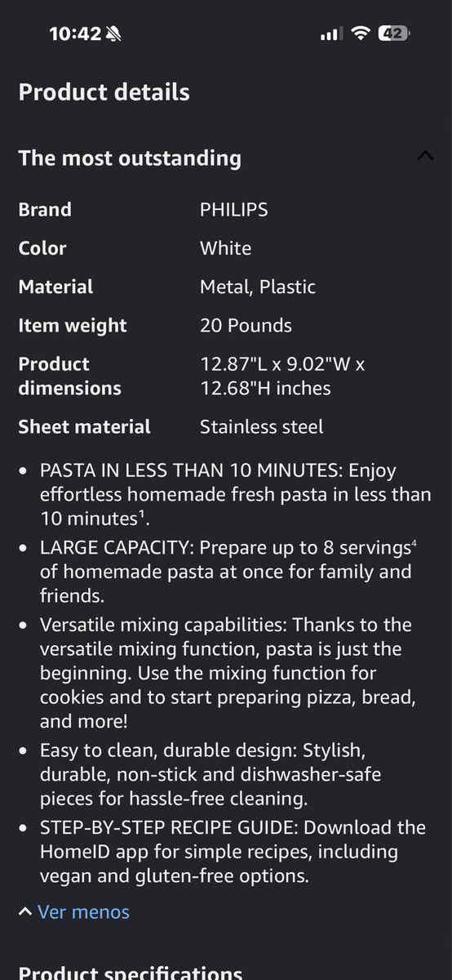Tap the silent mode bell icon
The width and height of the screenshot is (452, 980).
click(x=113, y=33)
